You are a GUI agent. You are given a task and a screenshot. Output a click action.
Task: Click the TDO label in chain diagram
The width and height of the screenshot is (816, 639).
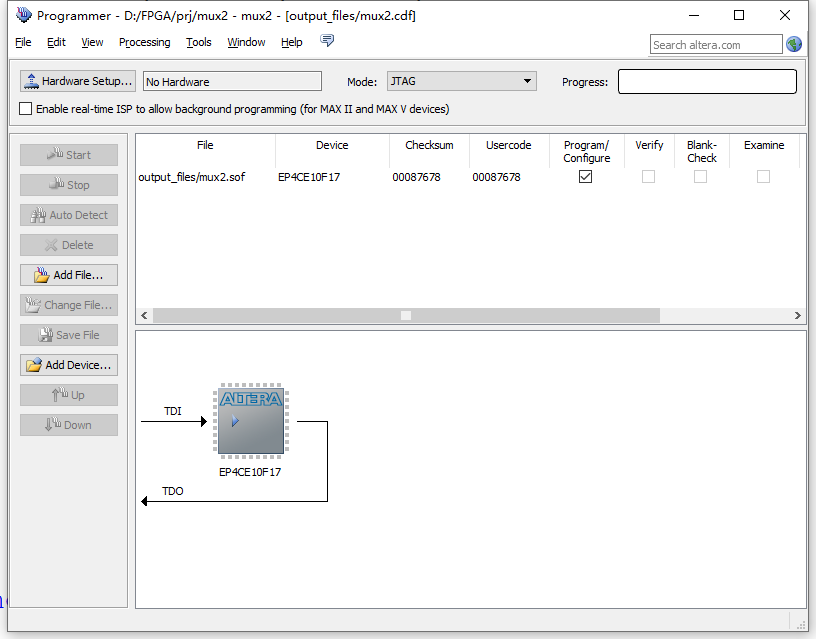tap(172, 491)
